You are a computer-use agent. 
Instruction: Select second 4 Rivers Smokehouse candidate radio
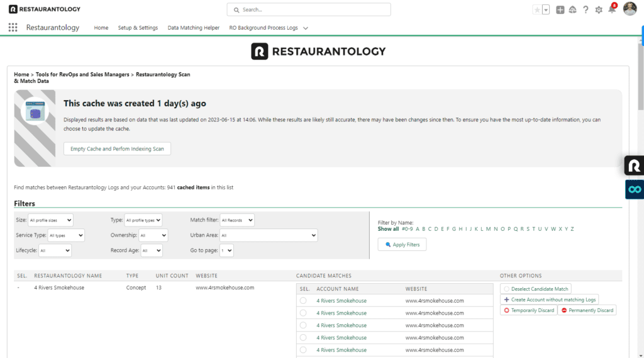[x=303, y=313]
